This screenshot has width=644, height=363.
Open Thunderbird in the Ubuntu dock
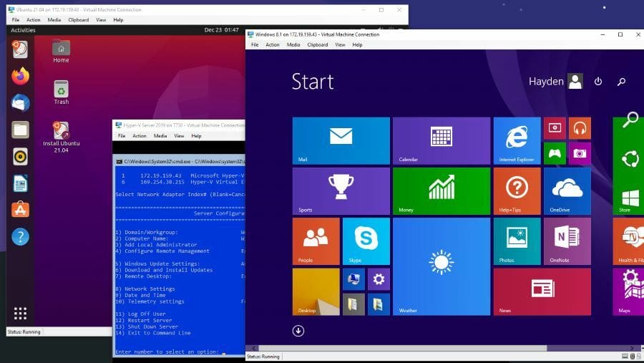20,103
